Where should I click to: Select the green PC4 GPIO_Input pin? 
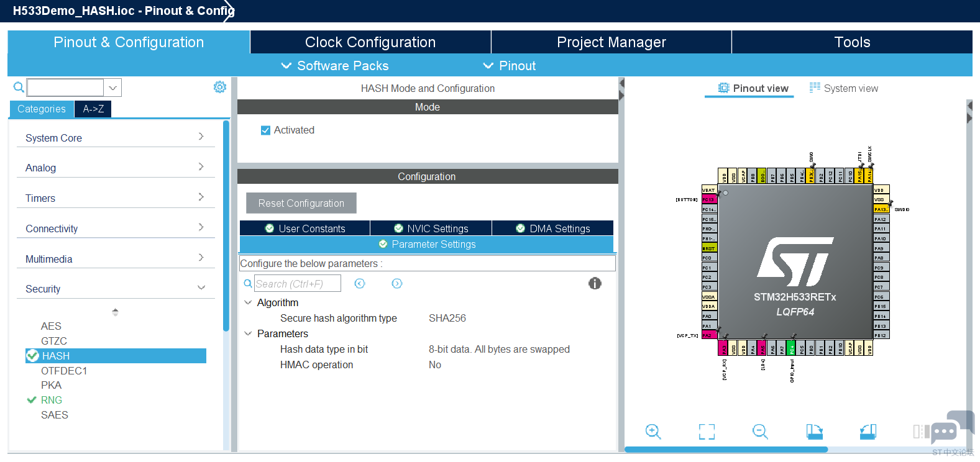[x=791, y=348]
